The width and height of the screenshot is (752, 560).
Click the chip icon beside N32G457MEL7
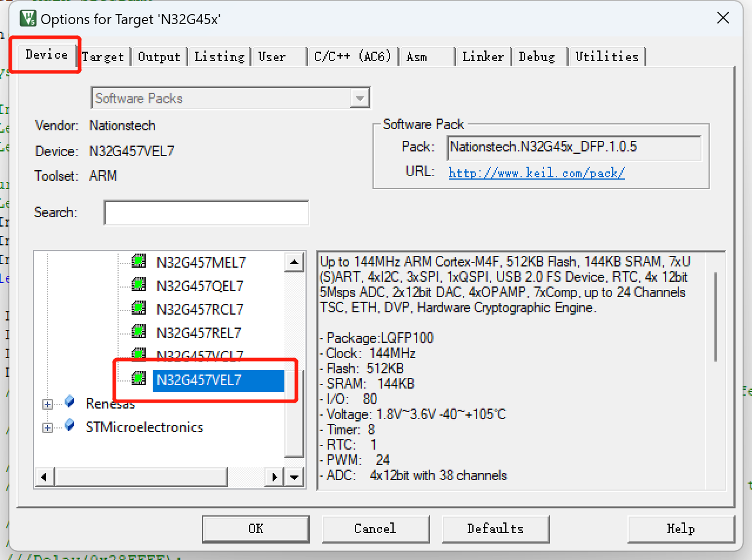pos(139,261)
